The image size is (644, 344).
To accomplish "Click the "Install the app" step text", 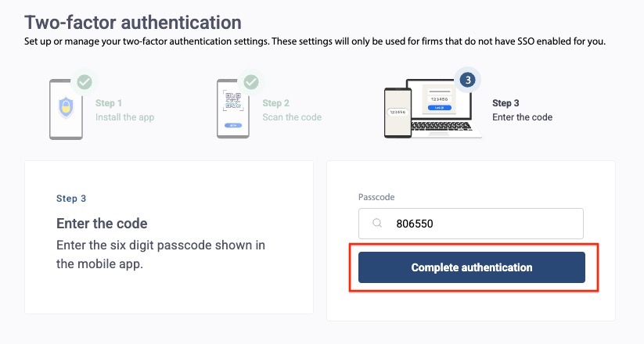I will click(124, 117).
